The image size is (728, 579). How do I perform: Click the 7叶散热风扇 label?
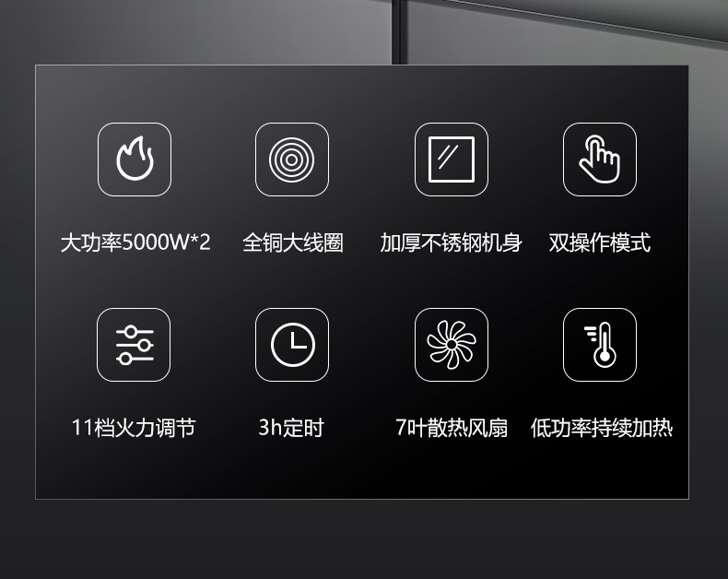pos(452,428)
